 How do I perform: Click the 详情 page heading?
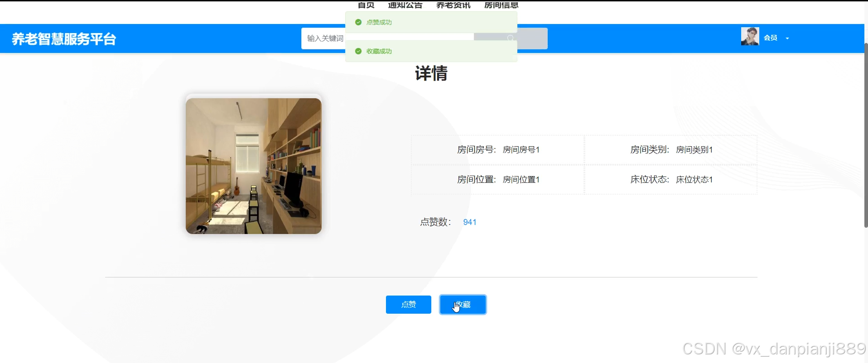pos(431,73)
